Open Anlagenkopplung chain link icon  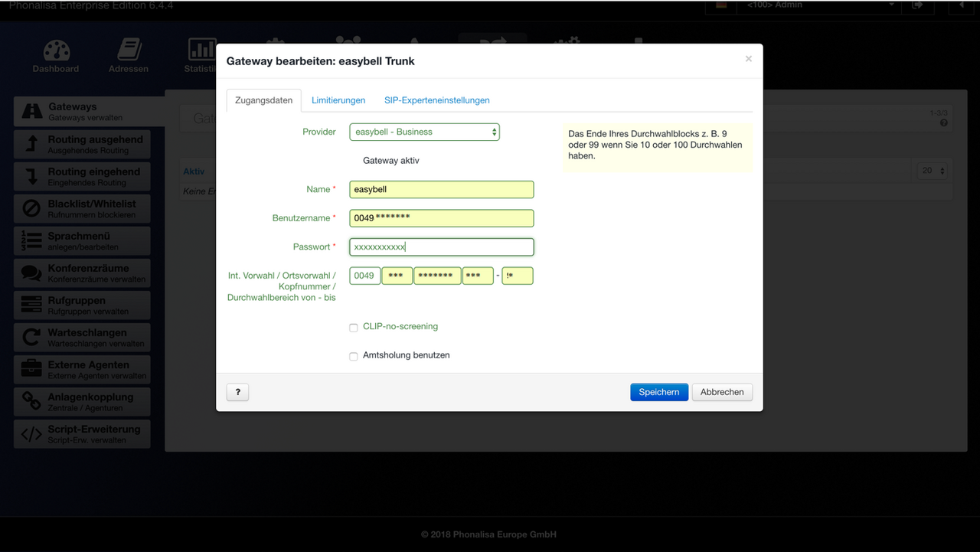31,401
